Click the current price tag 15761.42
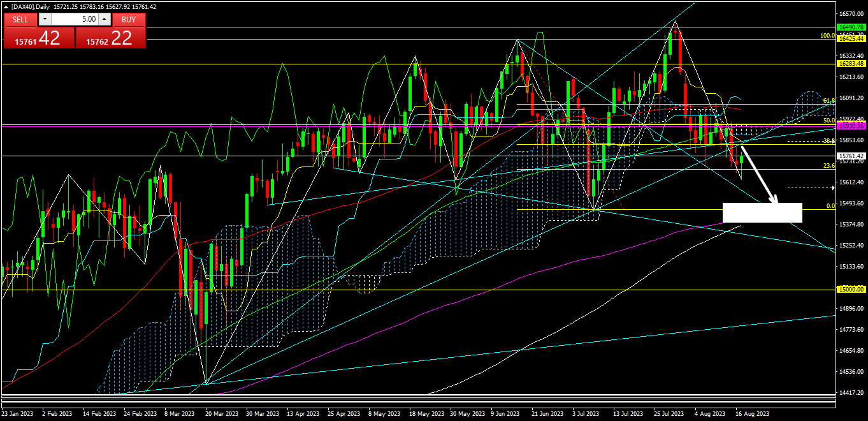Viewport: 868px width, 421px height. [x=851, y=156]
